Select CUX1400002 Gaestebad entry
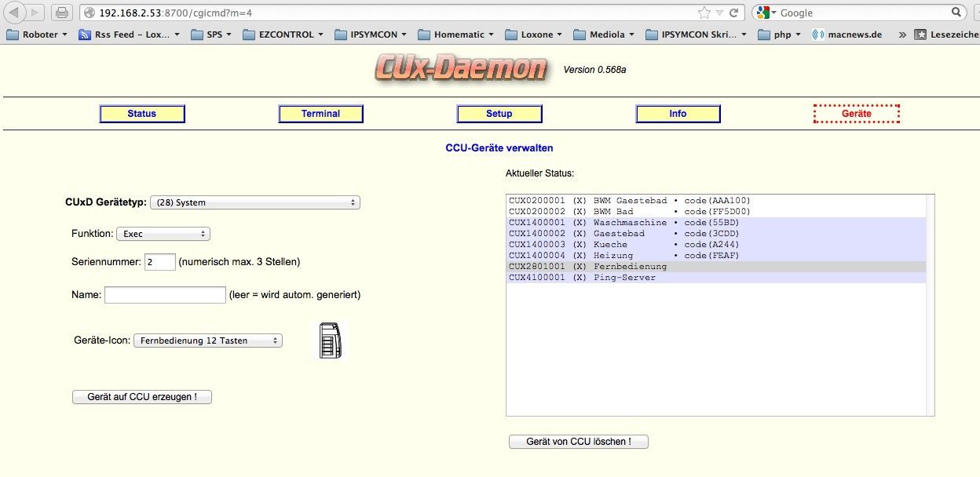The height and width of the screenshot is (477, 980). click(717, 234)
